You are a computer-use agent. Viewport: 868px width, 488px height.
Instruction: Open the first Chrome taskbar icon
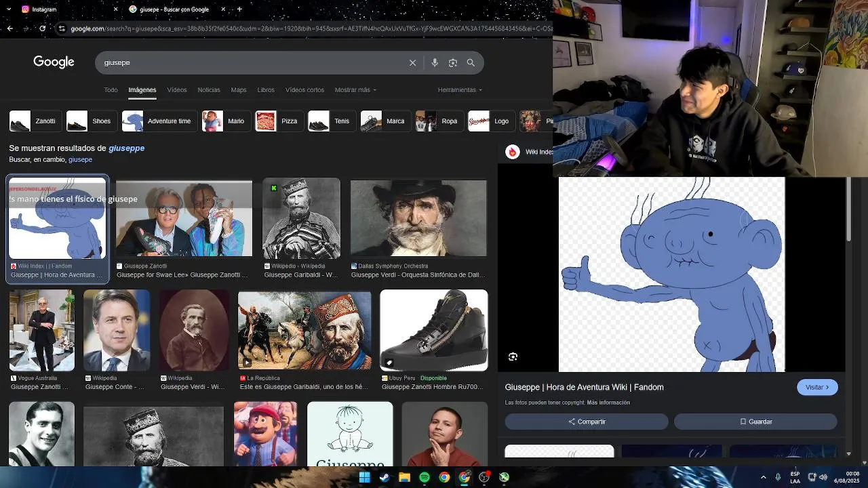point(444,477)
